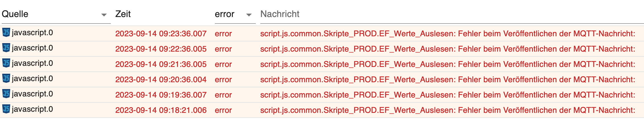This screenshot has width=644, height=131.
Task: Click javascript.0 source name in last row
Action: point(32,109)
